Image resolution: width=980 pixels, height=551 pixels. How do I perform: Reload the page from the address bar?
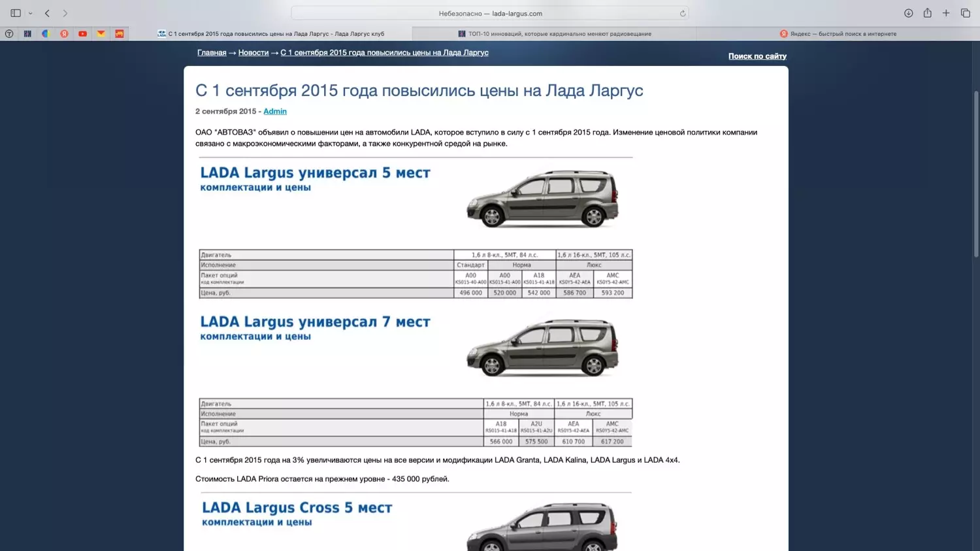(682, 13)
